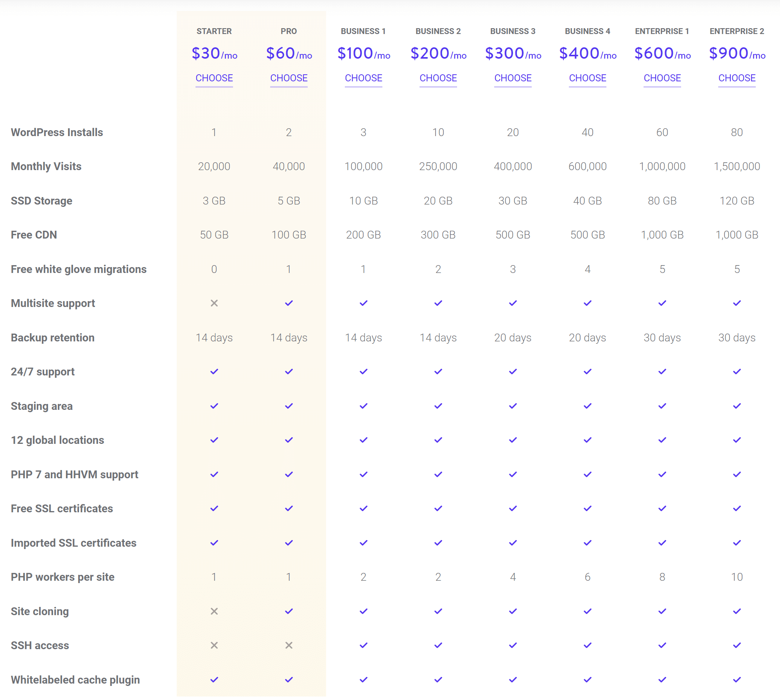This screenshot has width=780, height=700.
Task: Click the Staging area checkmark under Business 1
Action: click(x=363, y=406)
